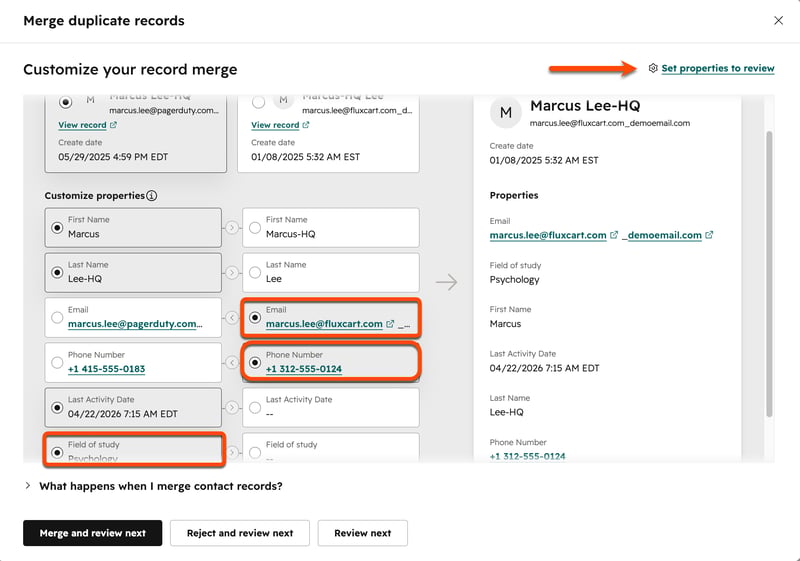Click the info icon beside Customize properties
Viewport: 800px width, 561px height.
tap(152, 195)
